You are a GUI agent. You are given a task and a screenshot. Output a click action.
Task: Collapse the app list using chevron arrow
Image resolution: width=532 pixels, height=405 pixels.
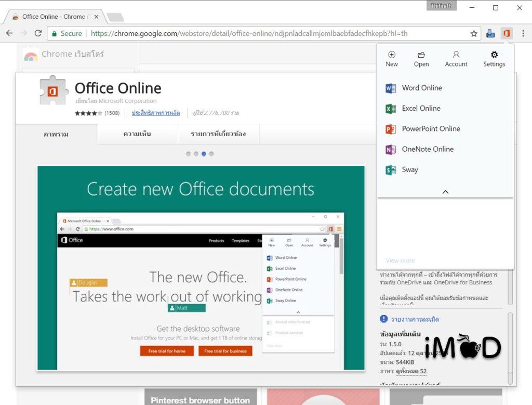[445, 192]
